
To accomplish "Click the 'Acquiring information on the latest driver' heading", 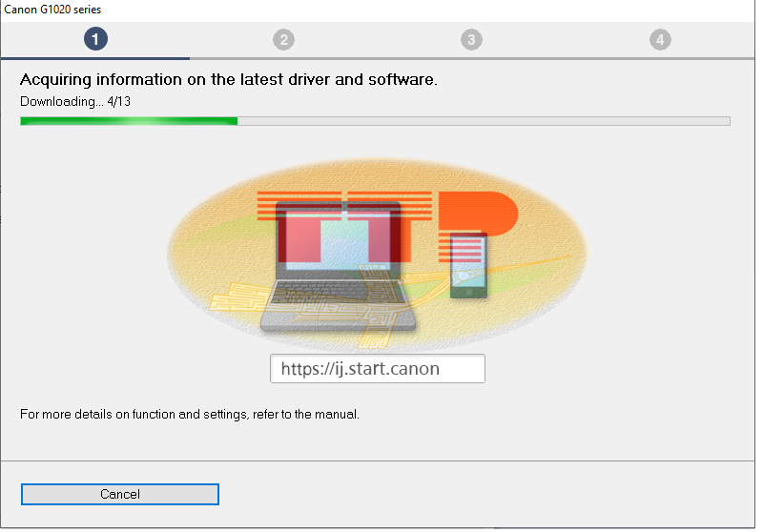I will point(229,80).
